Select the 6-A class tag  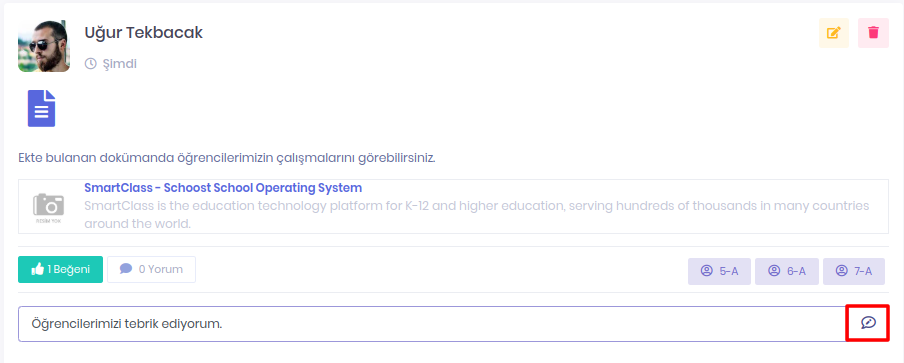(x=787, y=271)
